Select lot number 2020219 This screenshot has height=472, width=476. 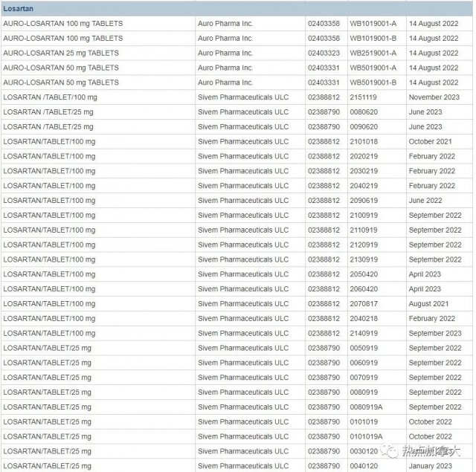tap(364, 157)
